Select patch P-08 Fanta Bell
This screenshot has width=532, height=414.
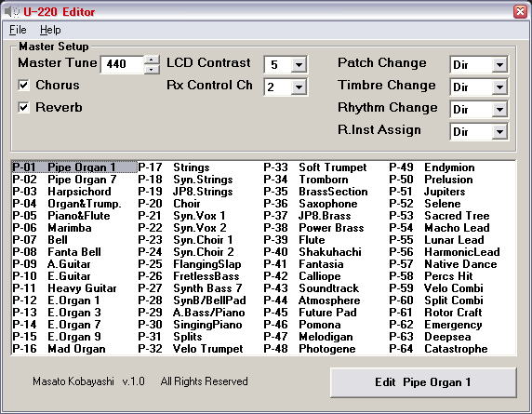click(74, 252)
